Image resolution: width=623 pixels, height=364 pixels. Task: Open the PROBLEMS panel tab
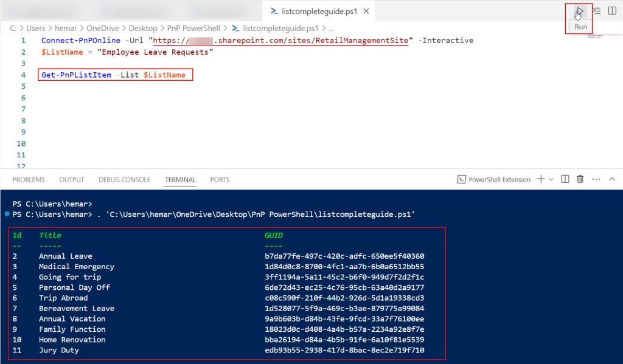tap(29, 180)
